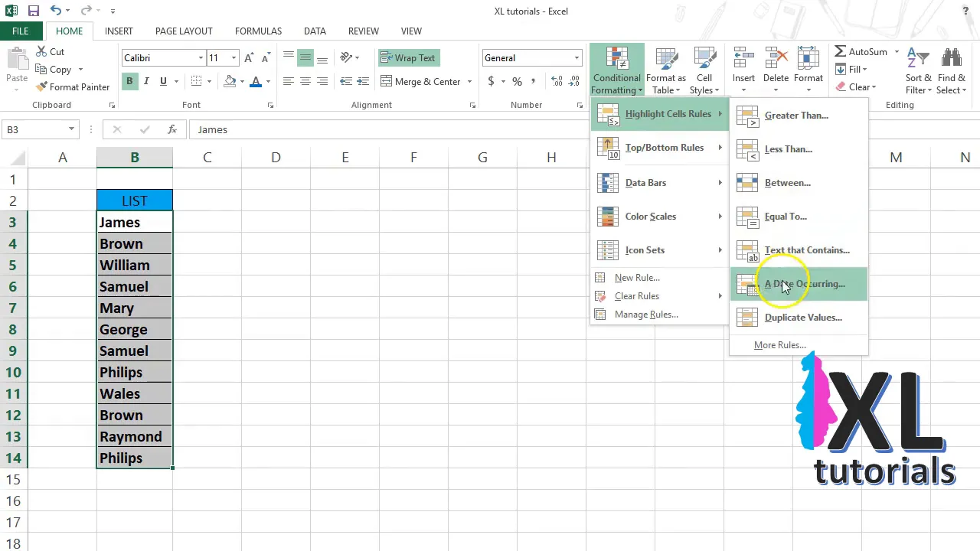Open the font name Calibri dropdown
The width and height of the screenshot is (980, 551).
[201, 58]
